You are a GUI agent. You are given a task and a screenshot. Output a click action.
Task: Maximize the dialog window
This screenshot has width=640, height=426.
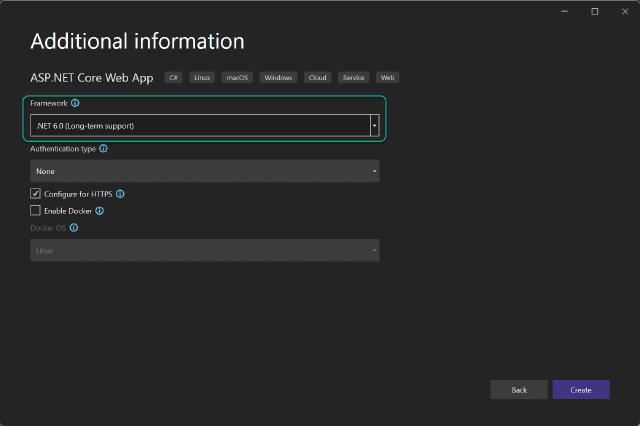(596, 11)
